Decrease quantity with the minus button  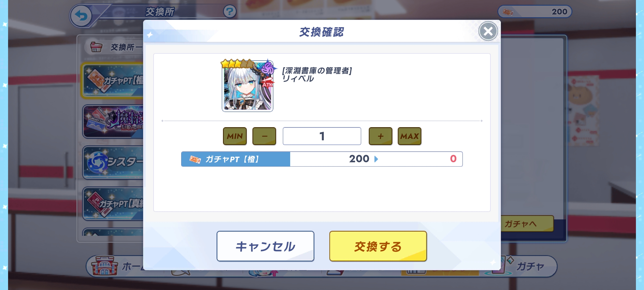[264, 136]
